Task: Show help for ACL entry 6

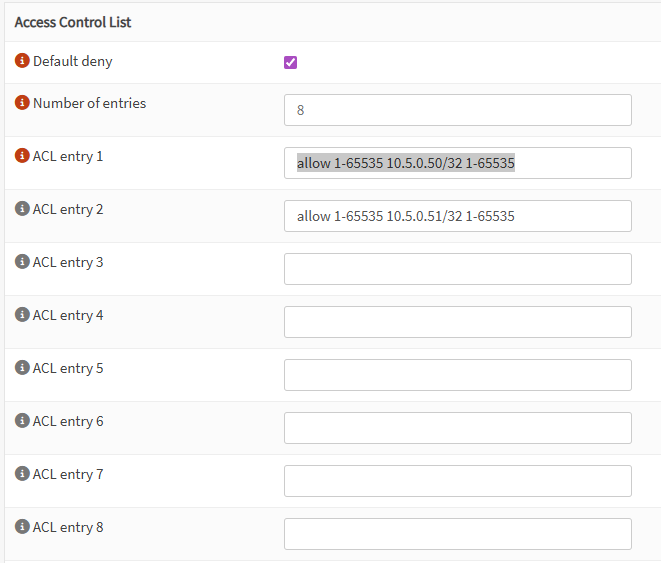Action: coord(22,421)
